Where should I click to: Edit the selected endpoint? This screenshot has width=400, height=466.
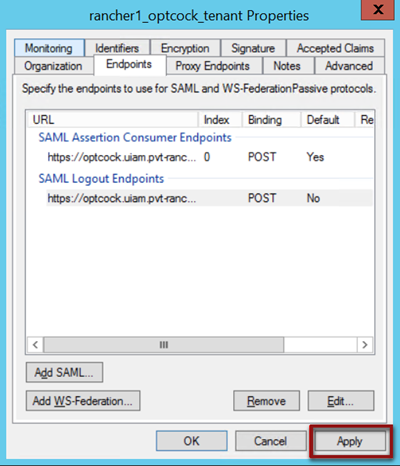click(x=341, y=401)
